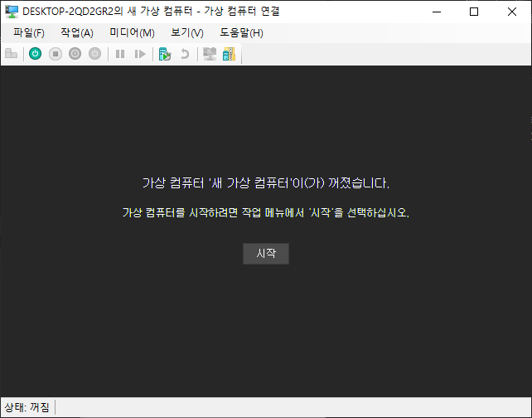Minimize the virtual machine connection window
This screenshot has width=532, height=418.
tap(437, 12)
